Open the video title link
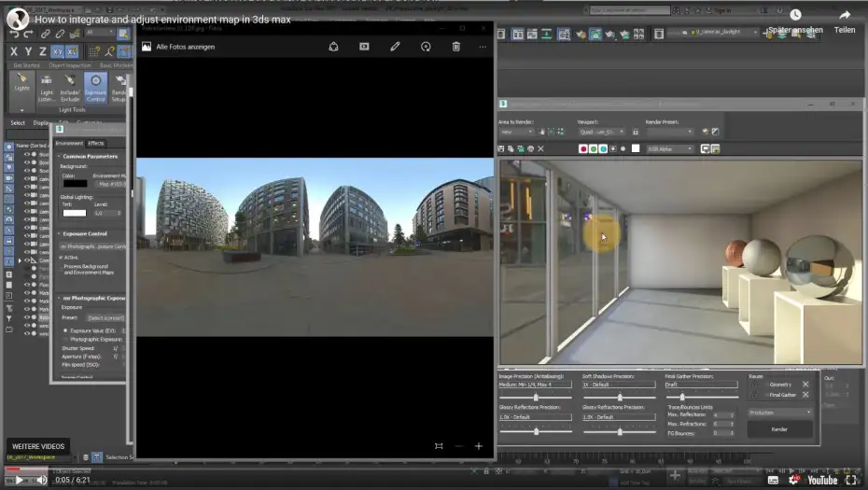The height and width of the screenshot is (490, 868). pos(162,20)
